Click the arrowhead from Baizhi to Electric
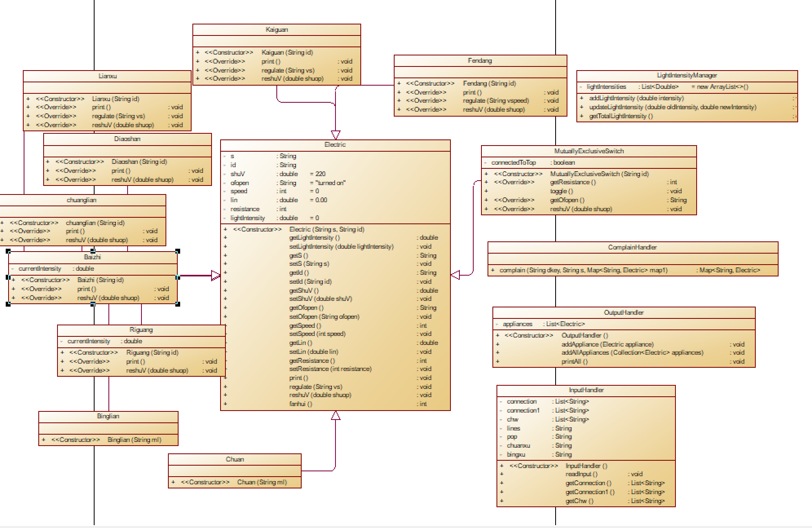Image resolution: width=812 pixels, height=528 pixels. pos(215,276)
